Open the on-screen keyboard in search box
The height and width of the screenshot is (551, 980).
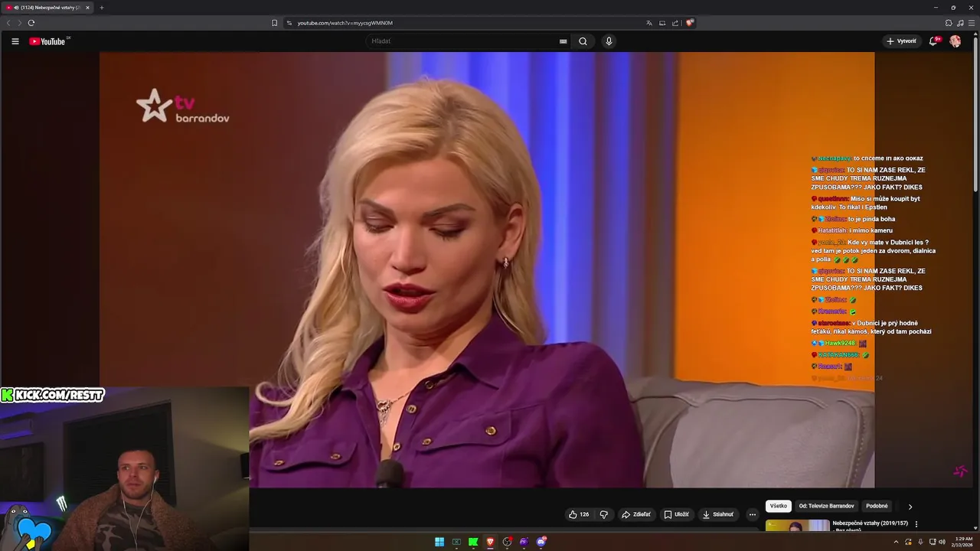563,41
